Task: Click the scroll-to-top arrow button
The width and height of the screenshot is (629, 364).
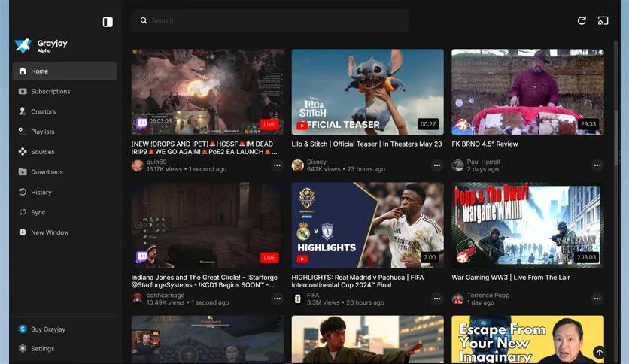Action: (x=599, y=352)
